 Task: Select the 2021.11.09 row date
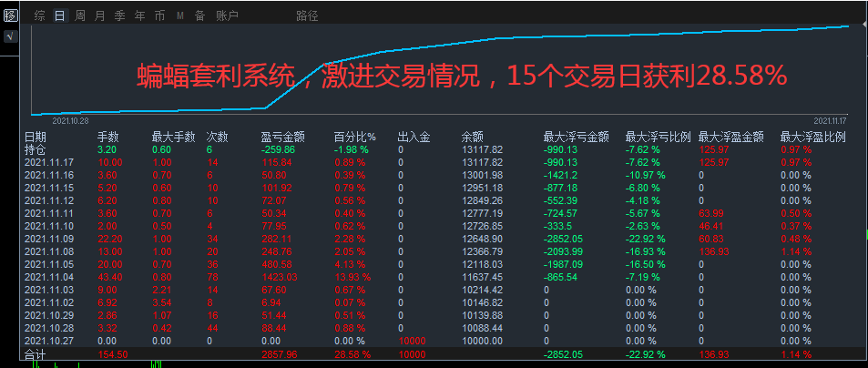(47, 239)
